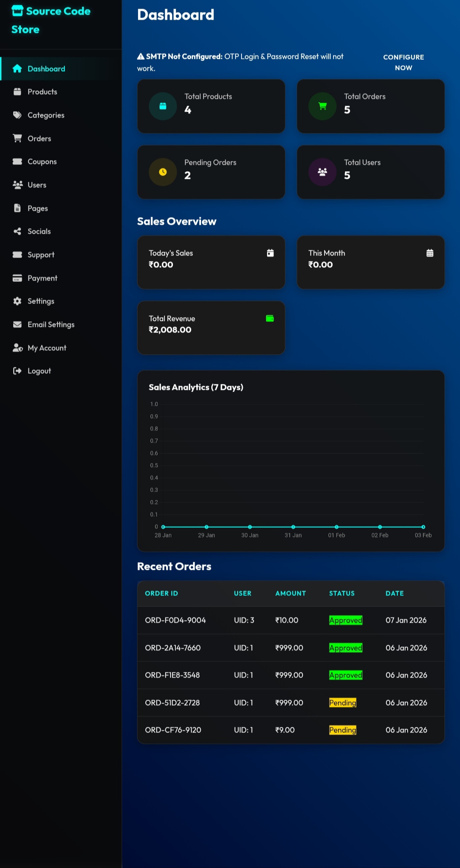This screenshot has height=868, width=460.
Task: Click order ID ORD-F0D4-9004
Action: 175,620
